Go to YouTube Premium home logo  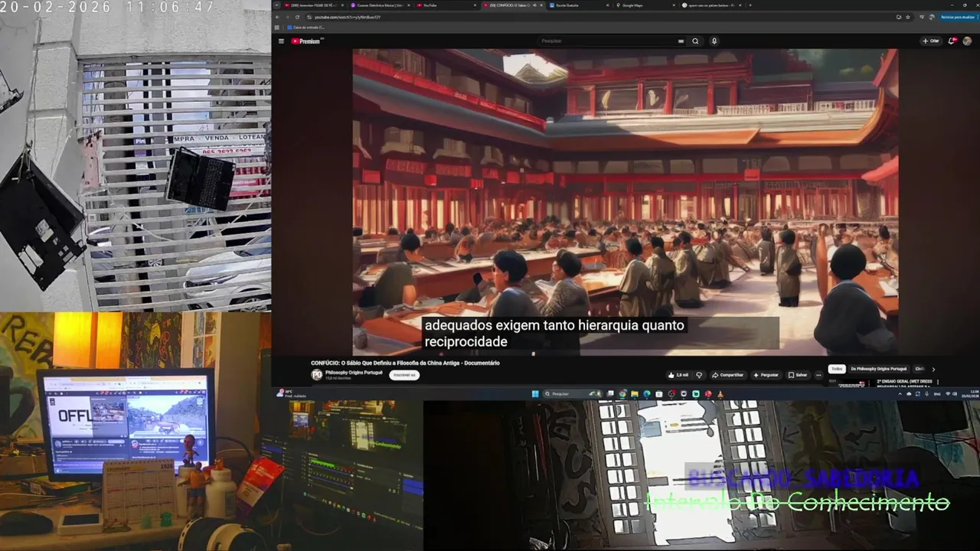point(306,41)
